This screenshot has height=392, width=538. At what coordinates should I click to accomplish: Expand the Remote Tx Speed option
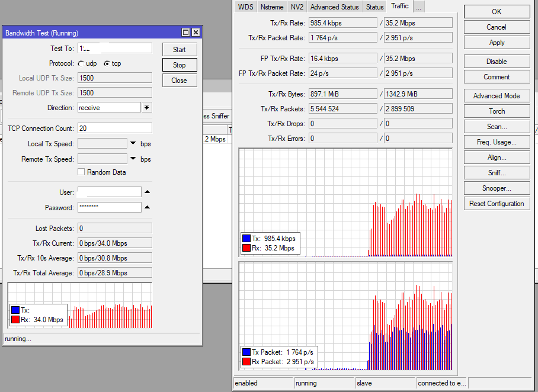(x=133, y=159)
